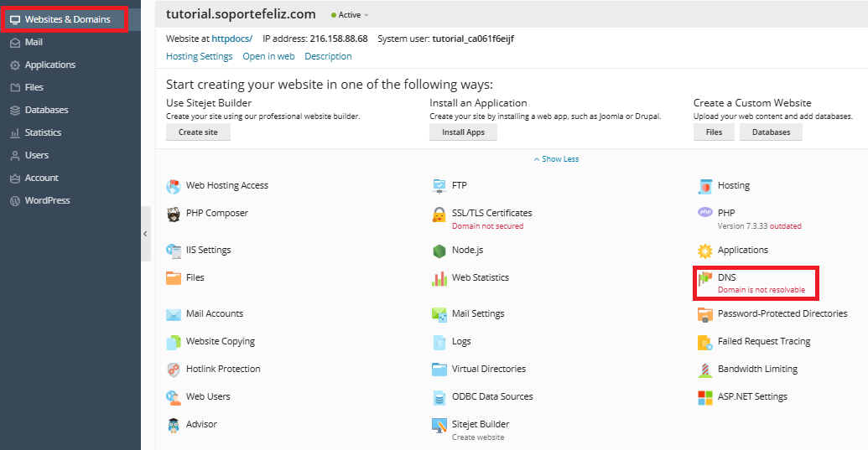The height and width of the screenshot is (450, 868).
Task: Open the Web Statistics chart icon
Action: coord(439,278)
